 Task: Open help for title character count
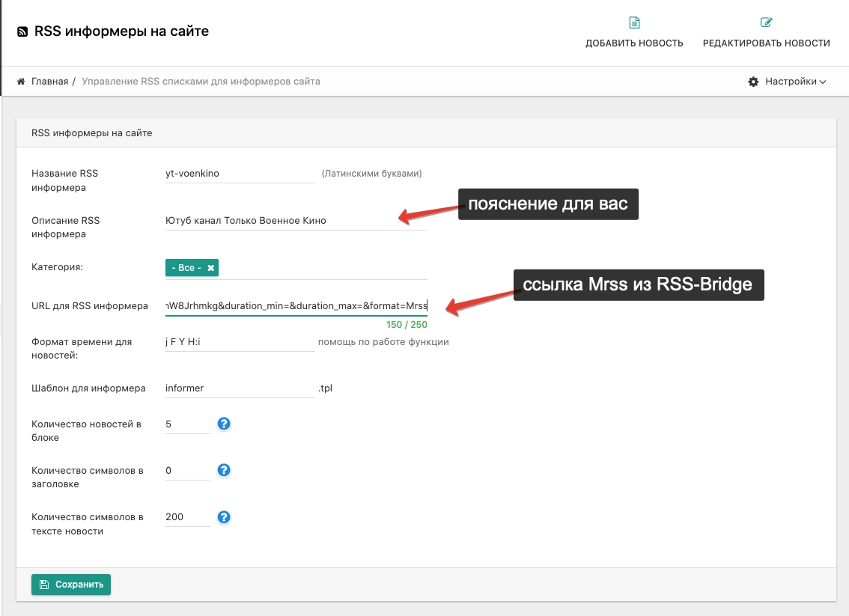coord(223,470)
